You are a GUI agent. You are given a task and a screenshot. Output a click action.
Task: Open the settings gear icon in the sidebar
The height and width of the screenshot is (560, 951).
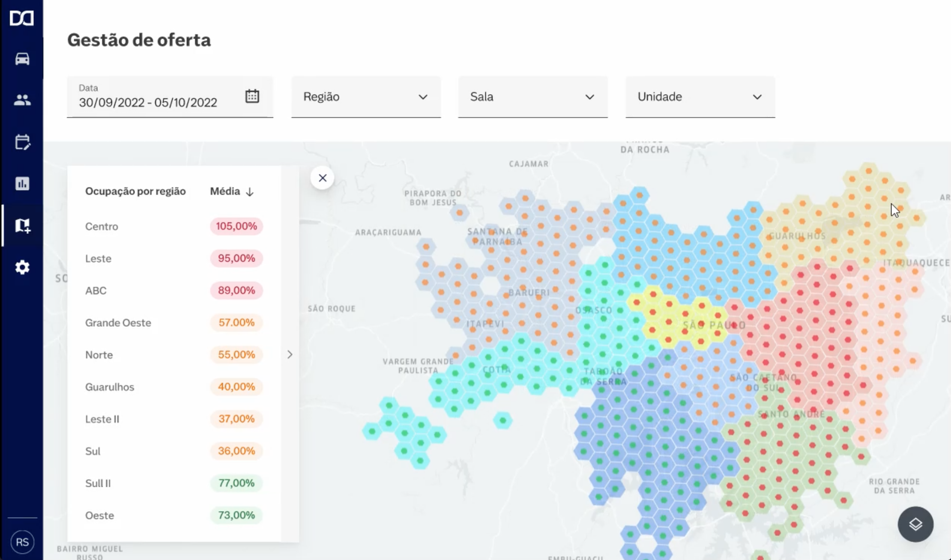pyautogui.click(x=22, y=267)
